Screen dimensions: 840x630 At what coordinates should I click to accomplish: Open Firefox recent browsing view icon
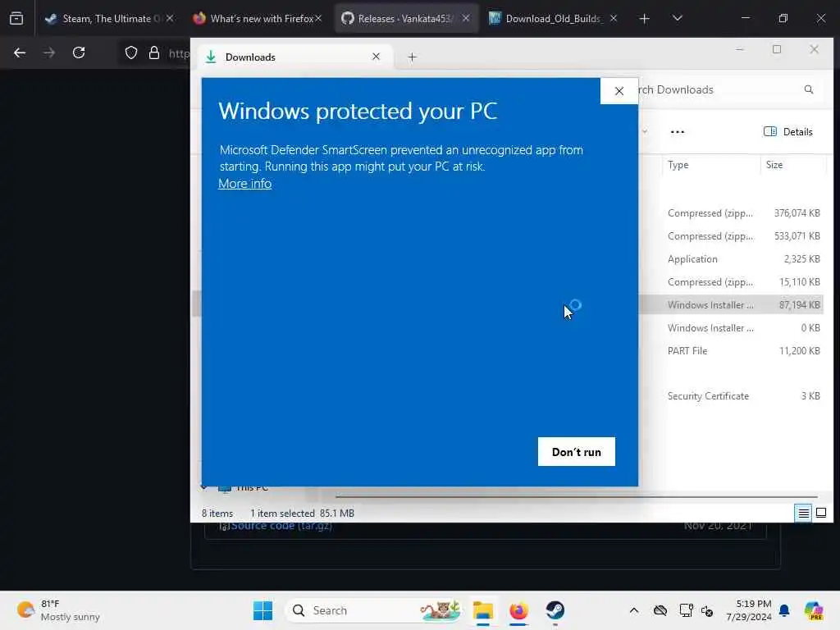[x=16, y=19]
